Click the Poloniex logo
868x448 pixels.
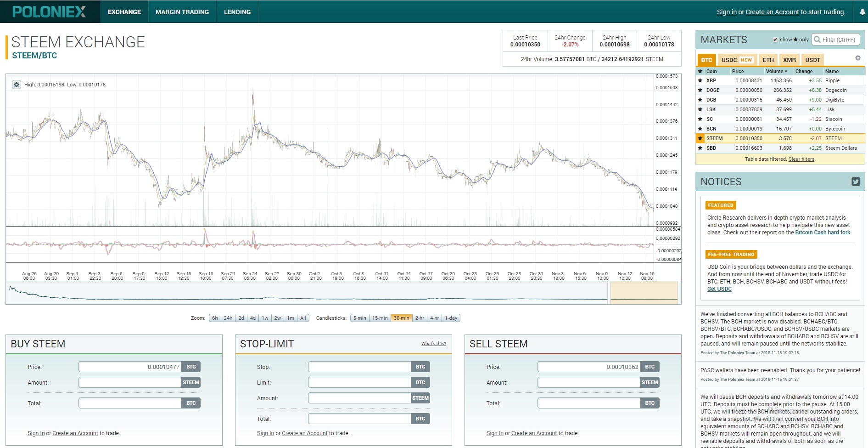tap(49, 12)
